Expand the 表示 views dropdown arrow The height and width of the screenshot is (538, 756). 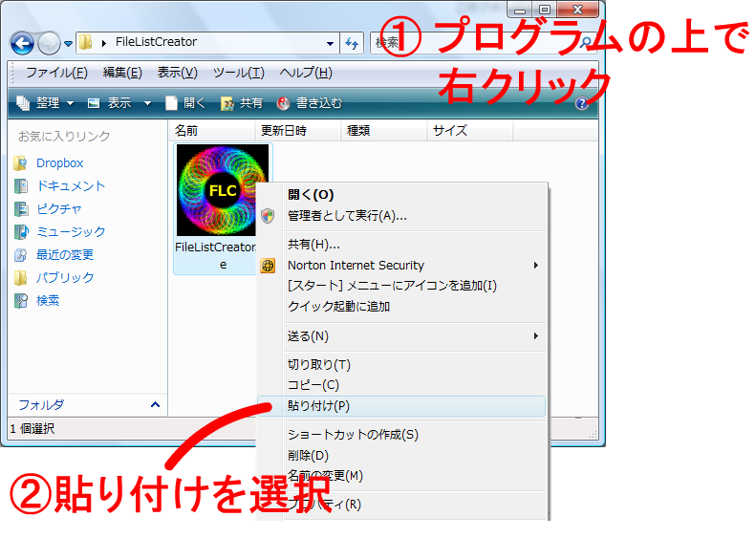pos(147,103)
